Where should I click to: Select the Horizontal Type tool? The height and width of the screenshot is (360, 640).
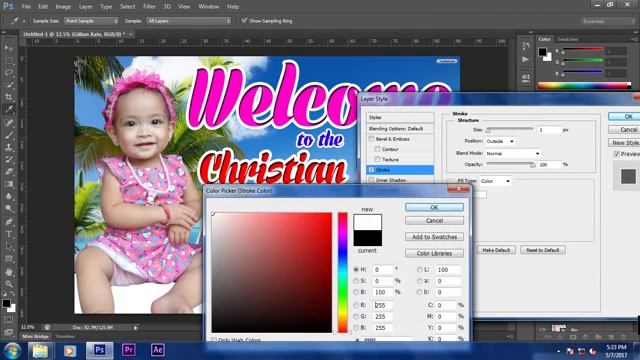(9, 234)
